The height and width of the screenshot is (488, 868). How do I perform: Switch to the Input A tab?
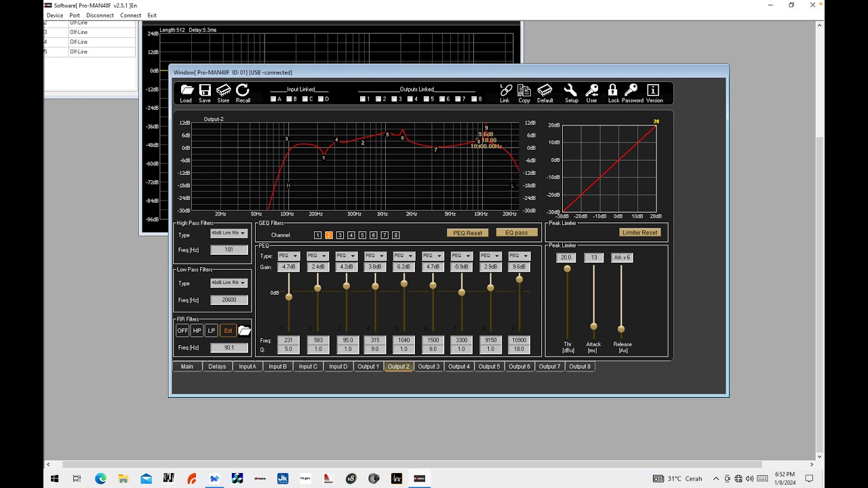[248, 367]
